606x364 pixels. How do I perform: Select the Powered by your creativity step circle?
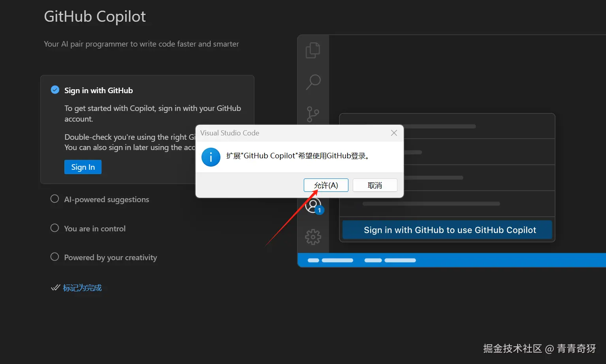pos(55,257)
